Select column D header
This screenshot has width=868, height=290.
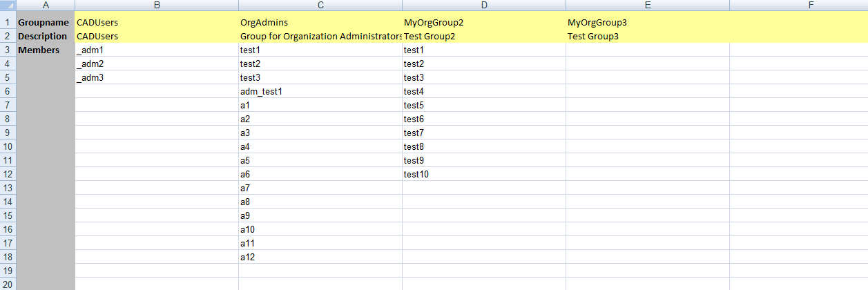484,5
